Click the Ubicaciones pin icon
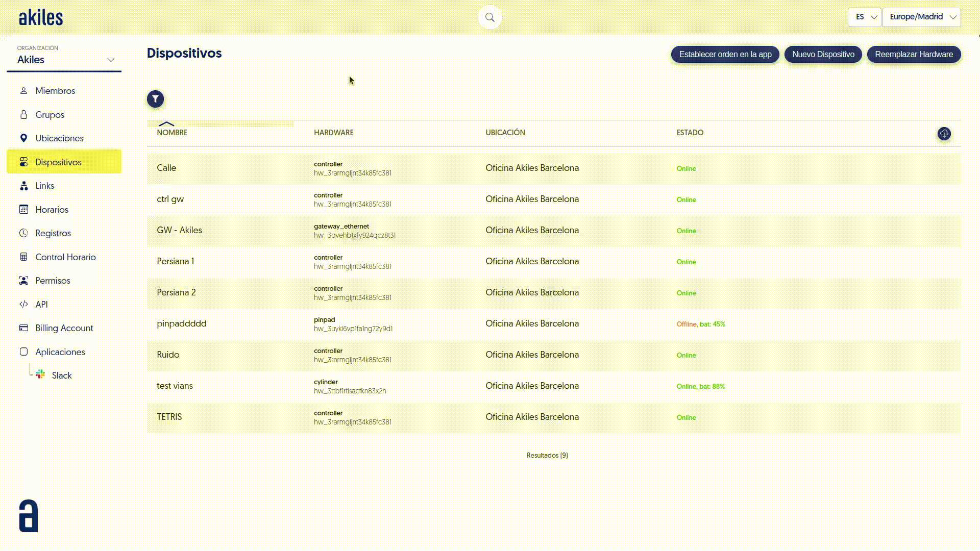 tap(23, 138)
